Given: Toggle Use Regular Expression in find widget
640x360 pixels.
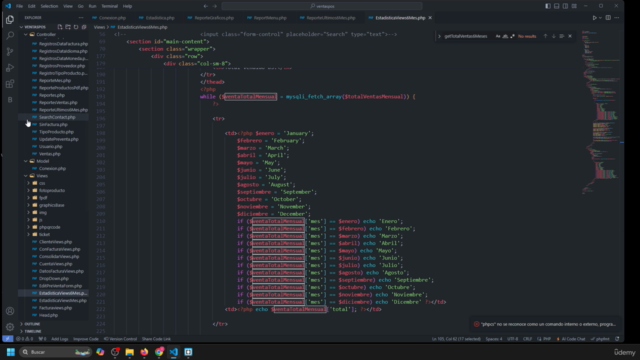Looking at the screenshot, I should click(513, 36).
